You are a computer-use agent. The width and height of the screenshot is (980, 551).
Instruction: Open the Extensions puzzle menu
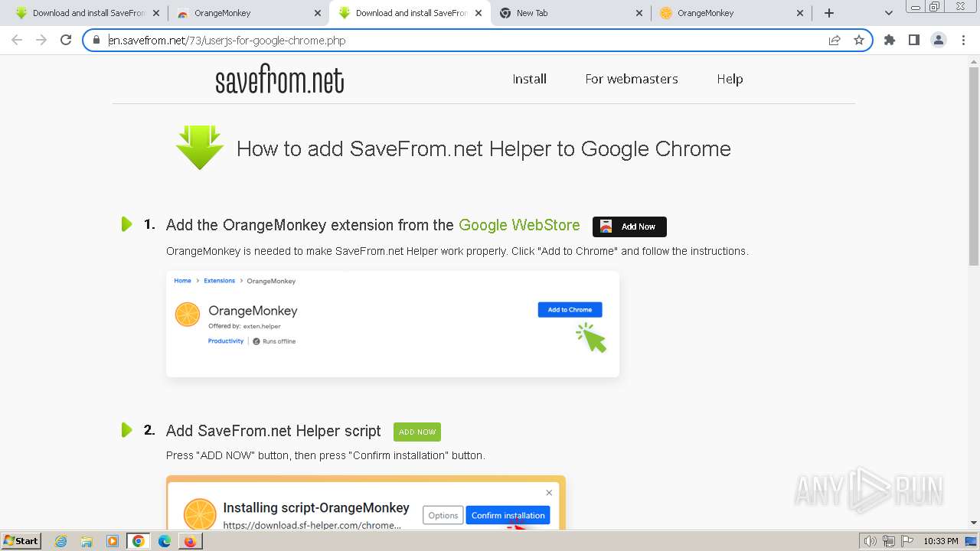pos(890,40)
